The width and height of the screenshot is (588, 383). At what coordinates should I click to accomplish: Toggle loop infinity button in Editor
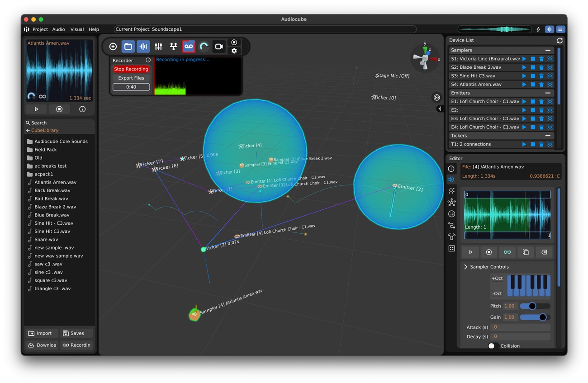(507, 252)
